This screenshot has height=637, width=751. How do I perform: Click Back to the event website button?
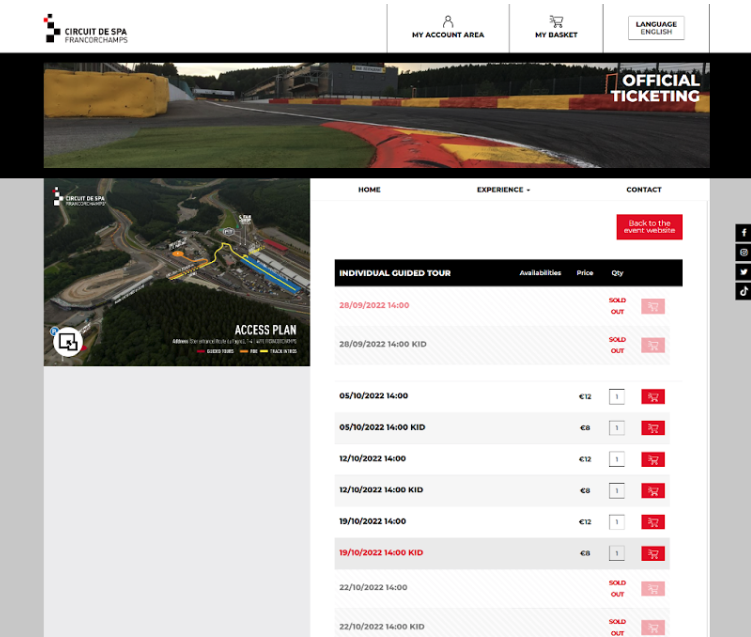point(648,227)
